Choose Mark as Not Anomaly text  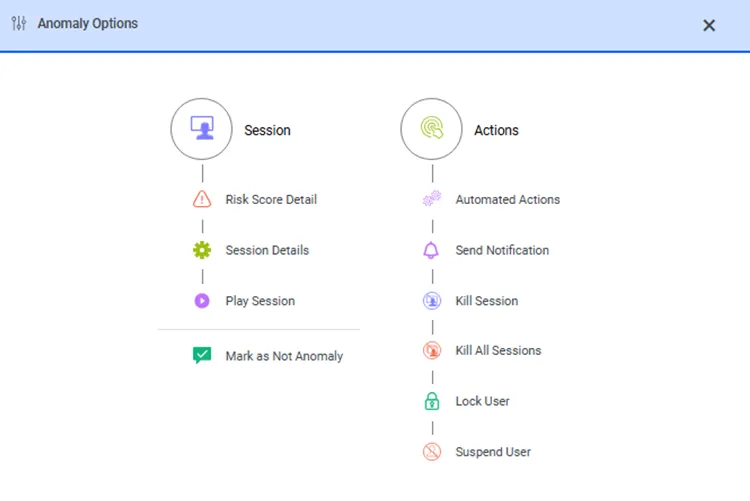point(285,356)
